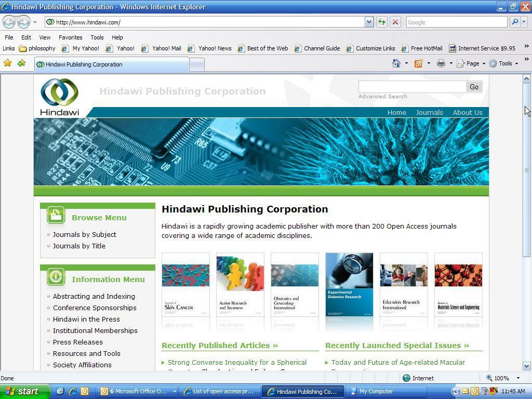Click the Hindawi site search field

click(412, 87)
